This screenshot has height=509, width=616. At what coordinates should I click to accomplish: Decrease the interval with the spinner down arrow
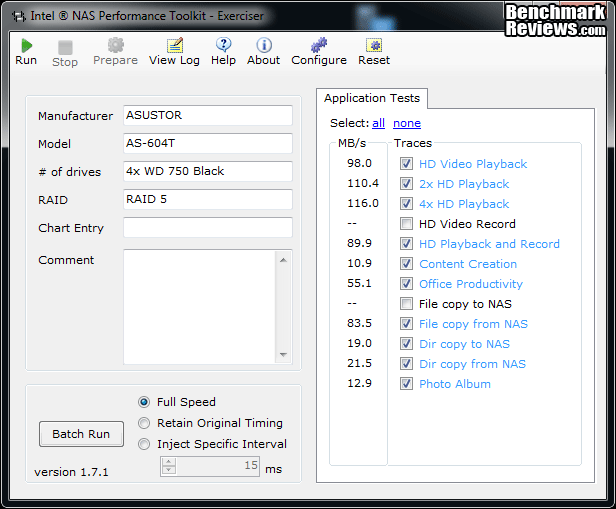point(169,470)
